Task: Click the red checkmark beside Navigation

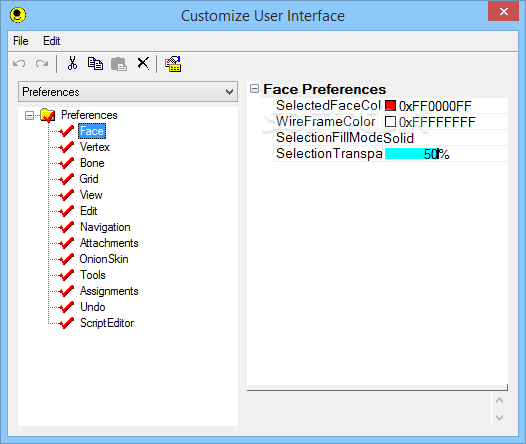Action: (x=66, y=227)
